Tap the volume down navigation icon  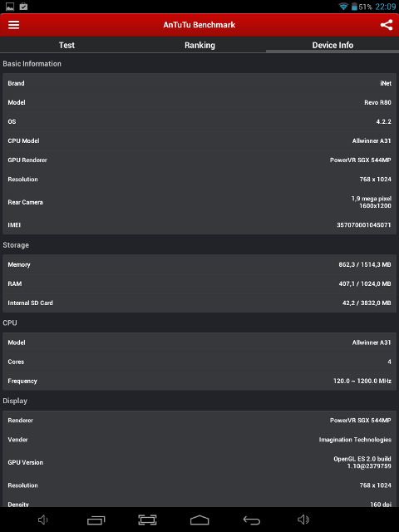(x=42, y=520)
